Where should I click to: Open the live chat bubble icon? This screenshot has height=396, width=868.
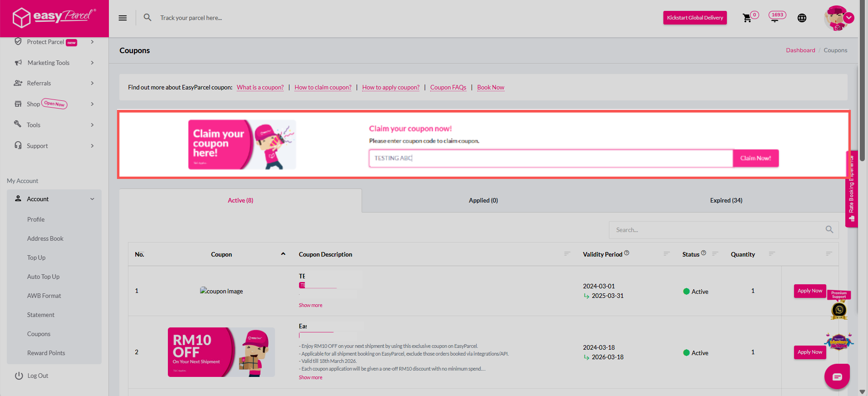[x=837, y=376]
